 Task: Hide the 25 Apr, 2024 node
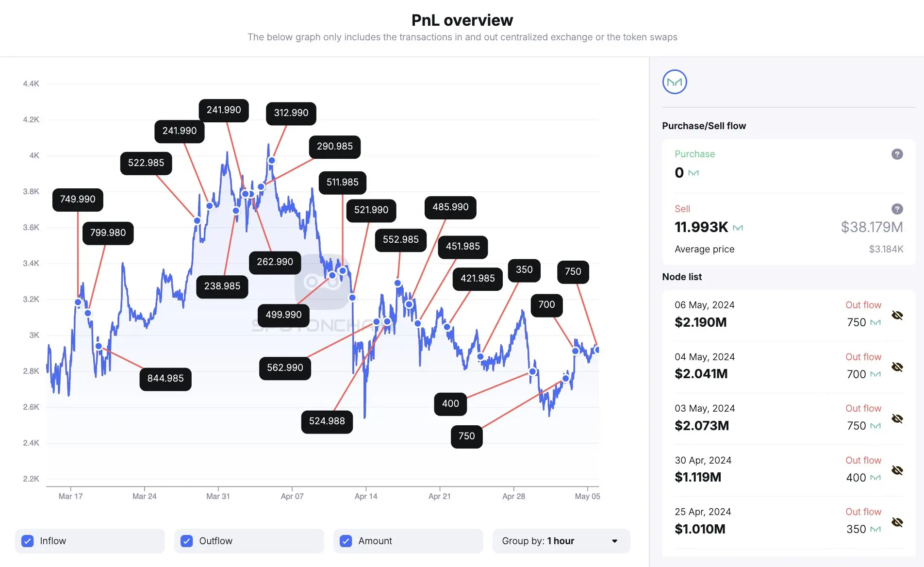pyautogui.click(x=897, y=522)
